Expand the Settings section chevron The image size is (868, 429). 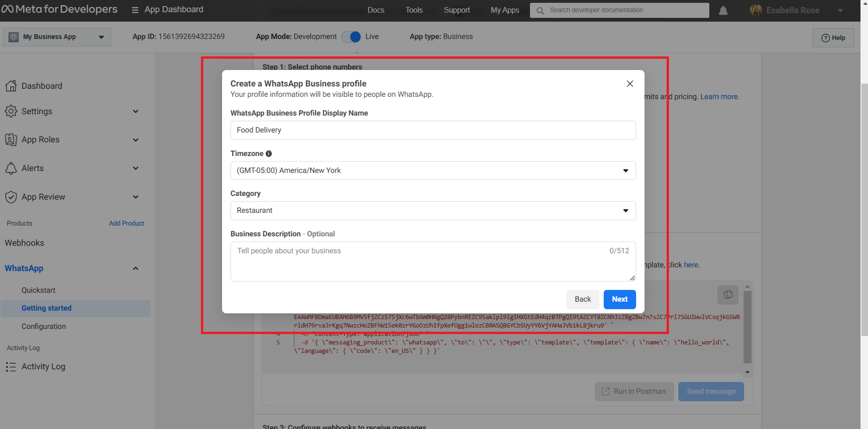click(136, 111)
